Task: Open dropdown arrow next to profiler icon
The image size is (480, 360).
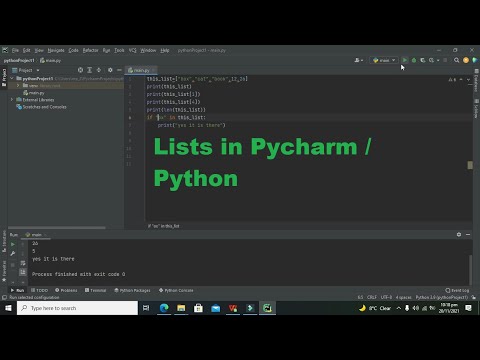Action: [x=438, y=60]
